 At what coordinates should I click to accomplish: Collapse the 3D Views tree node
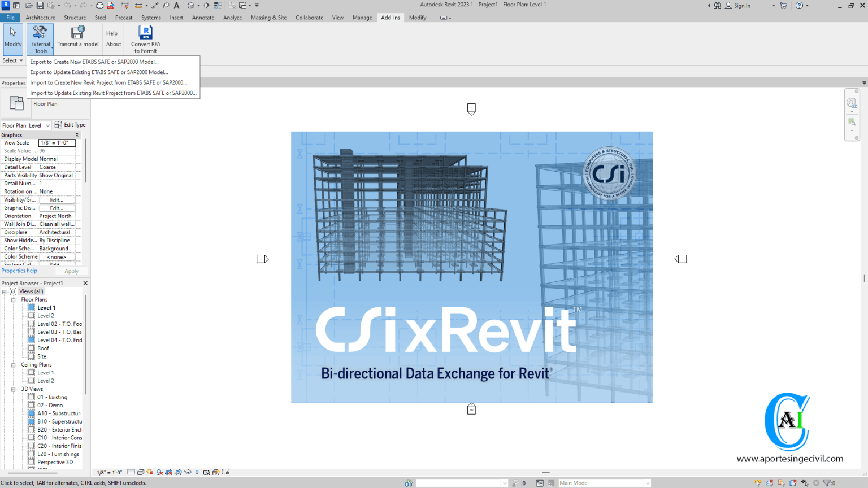pos(14,389)
